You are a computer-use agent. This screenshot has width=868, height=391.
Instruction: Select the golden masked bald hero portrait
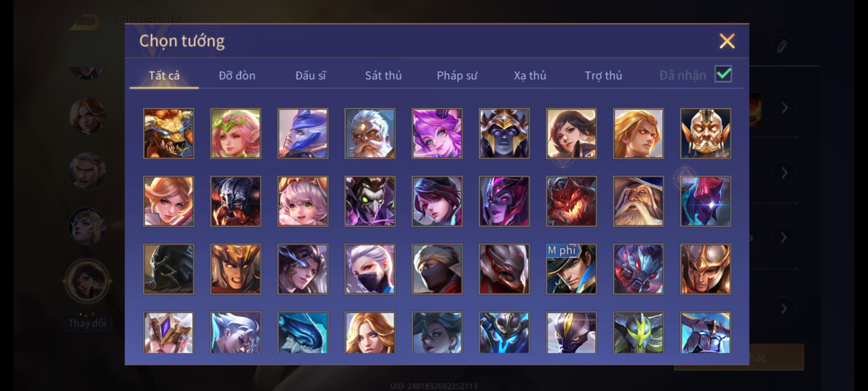click(705, 133)
